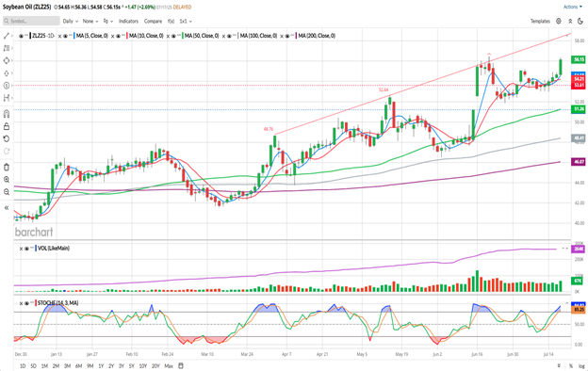This screenshot has height=371, width=588.
Task: Toggle log scale at bottom right
Action: coord(581,365)
